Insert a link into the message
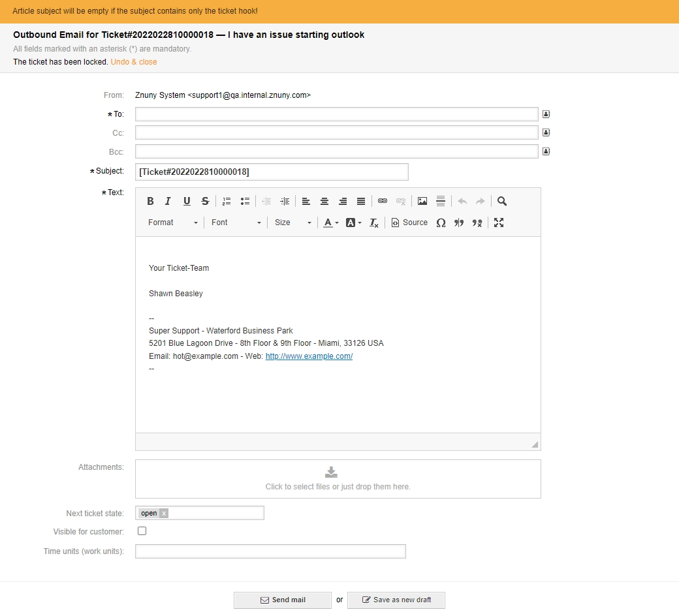Image resolution: width=679 pixels, height=616 pixels. point(383,201)
